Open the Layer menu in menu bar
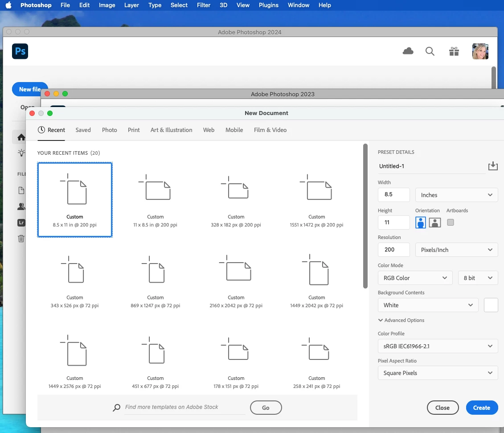 pyautogui.click(x=131, y=5)
